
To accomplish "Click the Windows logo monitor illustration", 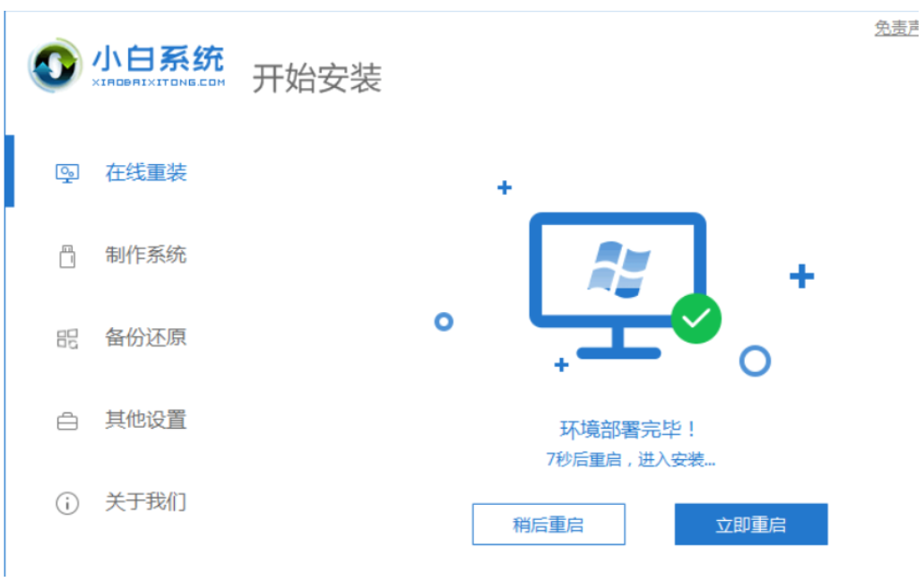I will [x=617, y=285].
